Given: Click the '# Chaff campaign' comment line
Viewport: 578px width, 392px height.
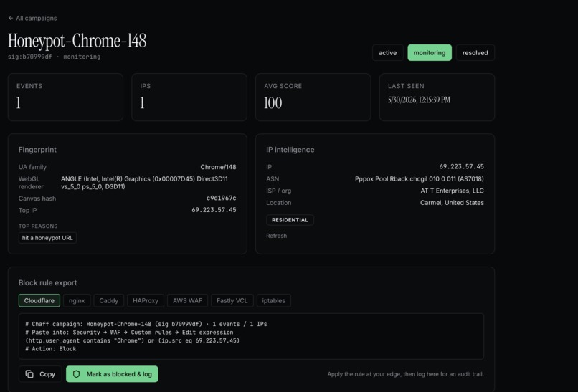Looking at the screenshot, I should coord(146,324).
